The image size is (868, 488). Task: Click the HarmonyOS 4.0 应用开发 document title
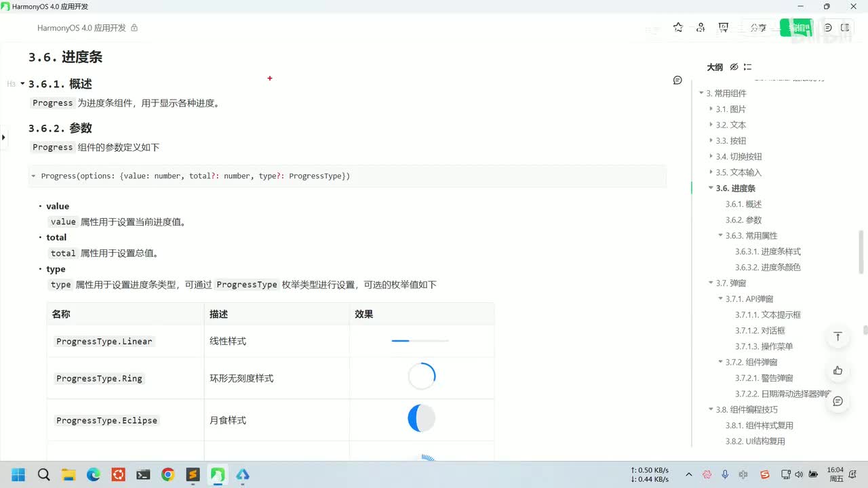point(81,28)
